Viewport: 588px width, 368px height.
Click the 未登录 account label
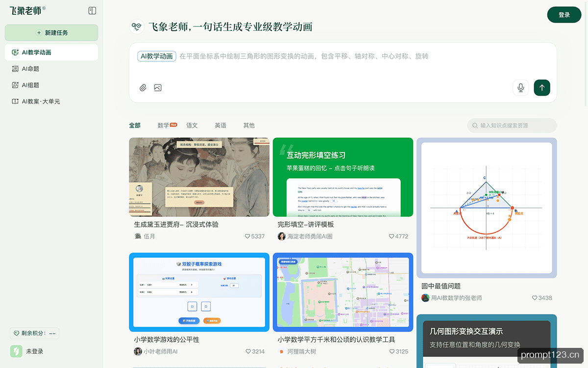point(35,352)
